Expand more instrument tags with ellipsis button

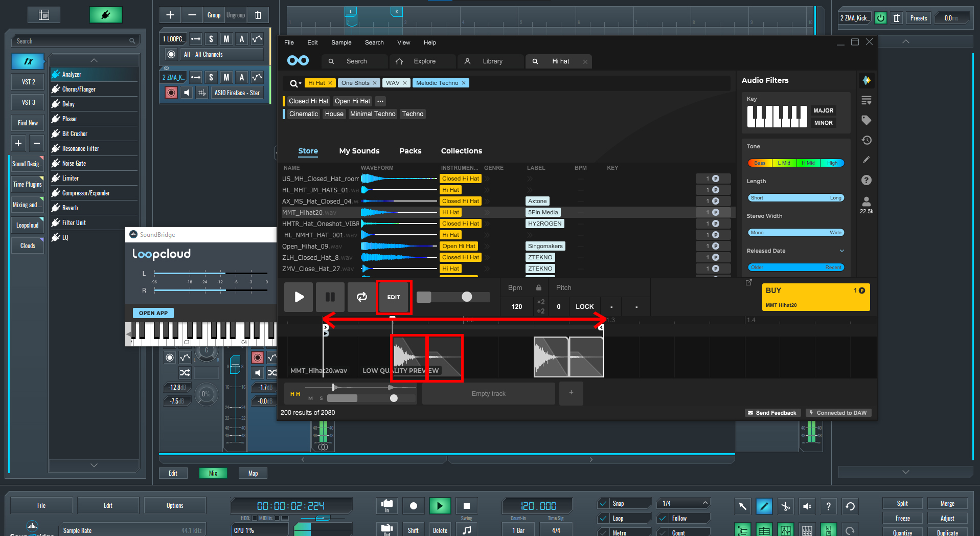point(380,101)
